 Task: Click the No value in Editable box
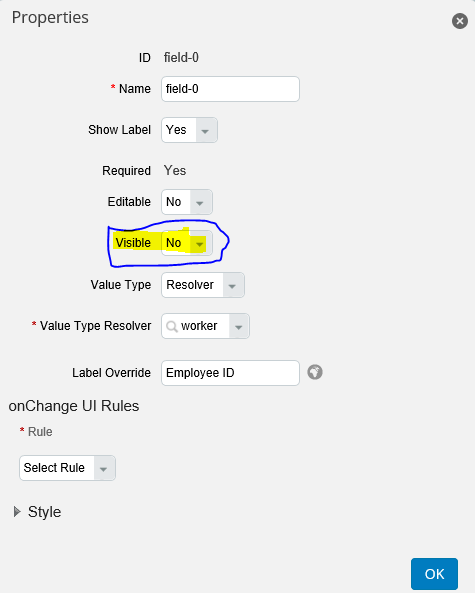(174, 202)
